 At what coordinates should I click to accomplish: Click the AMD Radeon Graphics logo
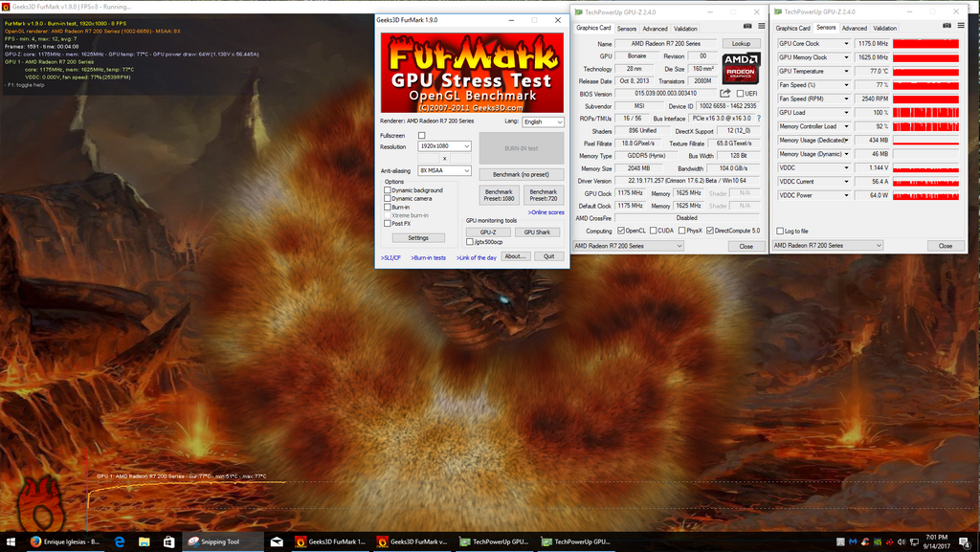point(742,68)
